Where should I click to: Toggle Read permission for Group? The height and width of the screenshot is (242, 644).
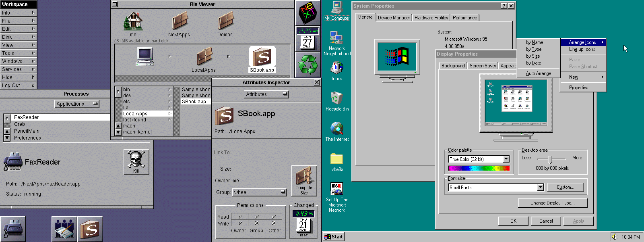[257, 217]
